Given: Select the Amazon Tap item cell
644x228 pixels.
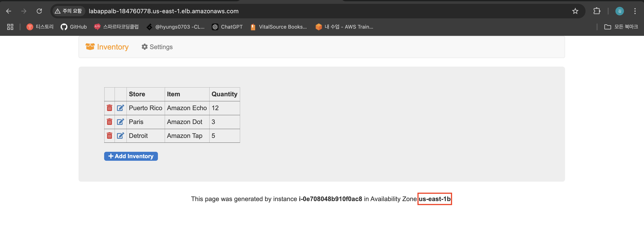Looking at the screenshot, I should point(187,136).
